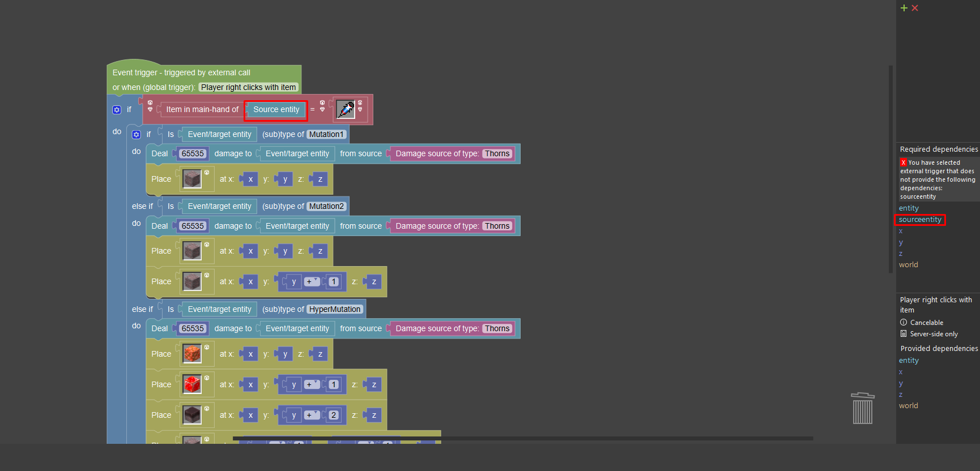The width and height of the screenshot is (980, 471).
Task: Open the global trigger dropdown 'Player right clicks with item'
Action: pos(248,87)
